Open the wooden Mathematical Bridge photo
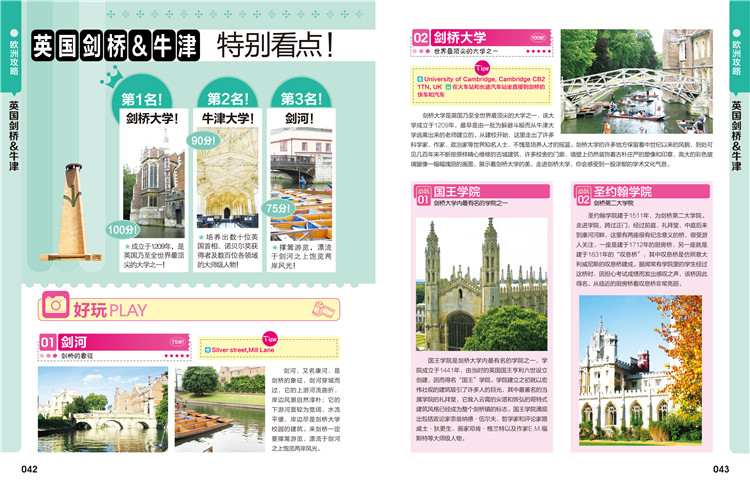The width and height of the screenshot is (750, 485). pyautogui.click(x=637, y=81)
